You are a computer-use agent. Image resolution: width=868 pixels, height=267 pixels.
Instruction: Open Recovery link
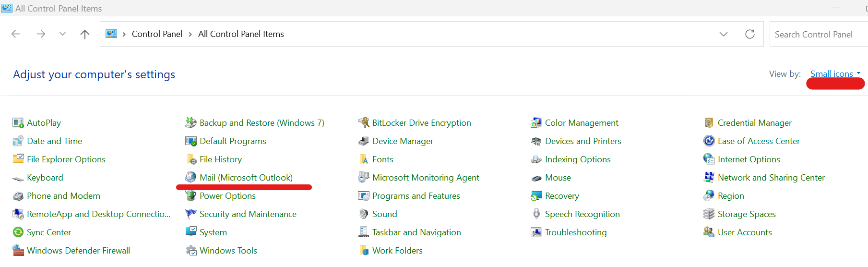point(562,196)
